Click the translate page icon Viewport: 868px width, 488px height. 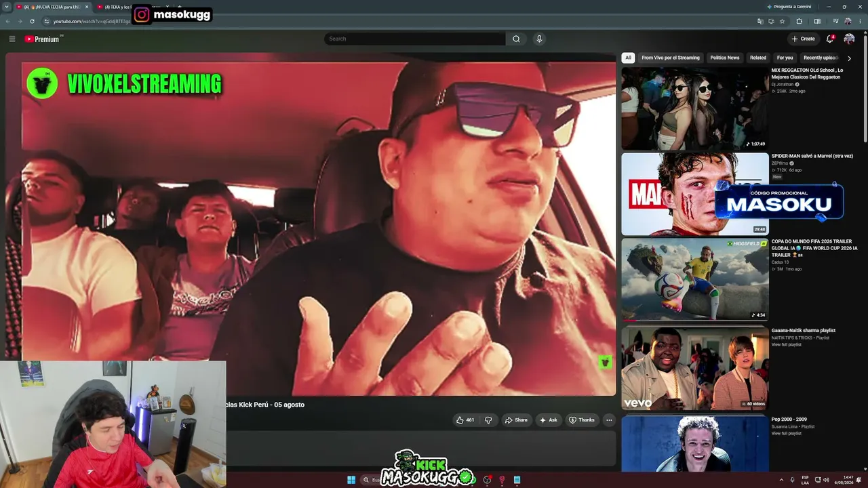coord(760,21)
